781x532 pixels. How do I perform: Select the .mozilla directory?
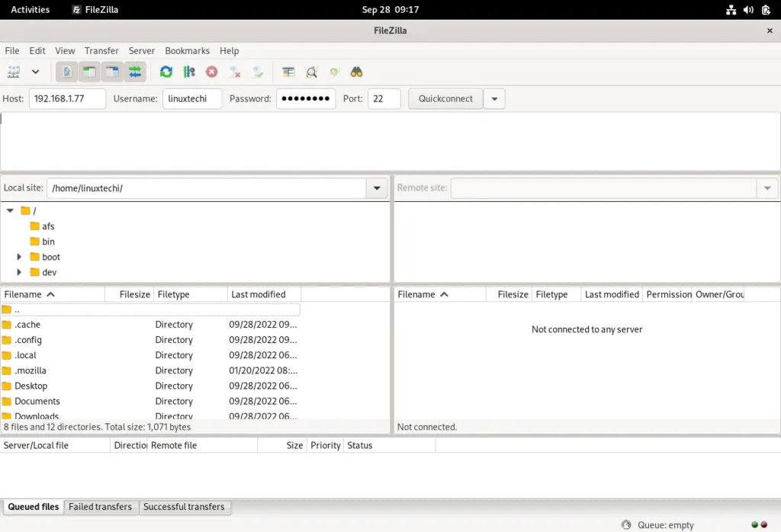(150, 370)
